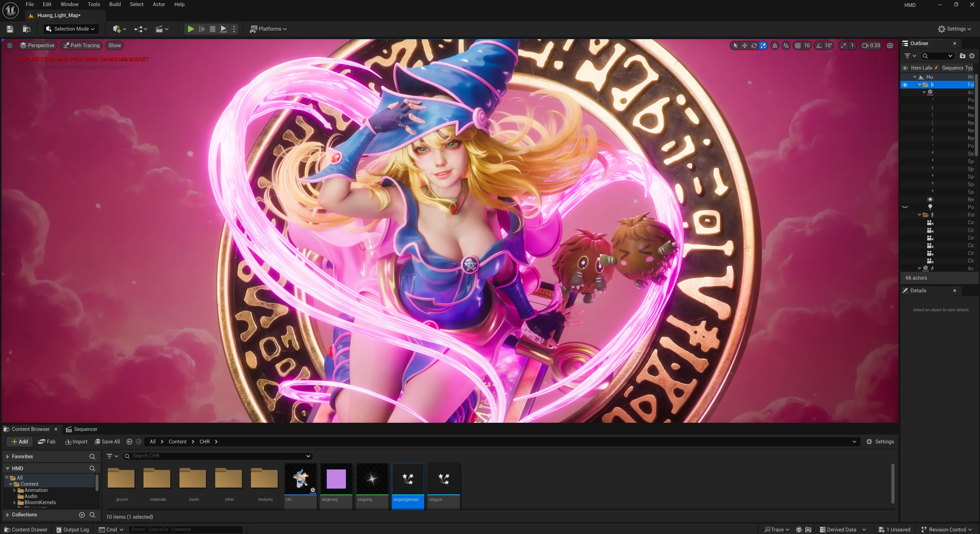The width and height of the screenshot is (980, 534).
Task: Click the Browse to asset icon
Action: [x=27, y=29]
